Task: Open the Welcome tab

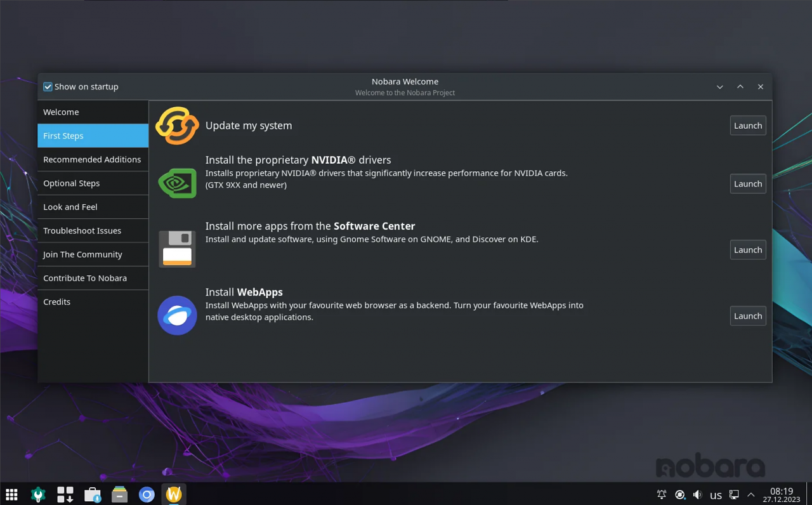Action: (93, 112)
